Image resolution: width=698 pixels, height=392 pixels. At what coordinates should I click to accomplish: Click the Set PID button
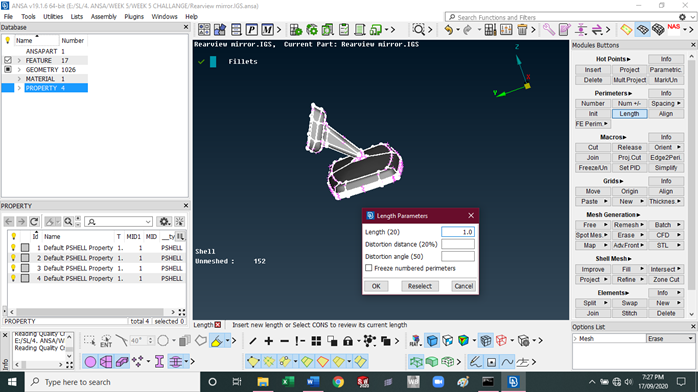click(629, 168)
